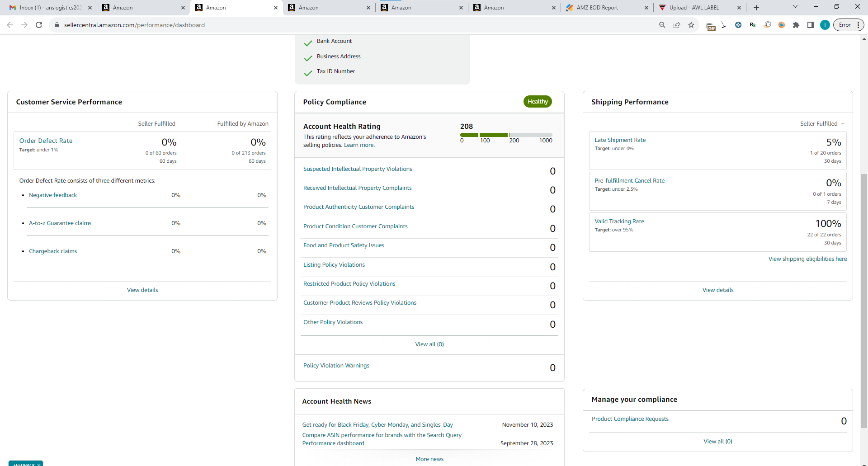Click the 'Off' paint bucket extension icon
Viewport: 868px width, 466px height.
(x=711, y=26)
